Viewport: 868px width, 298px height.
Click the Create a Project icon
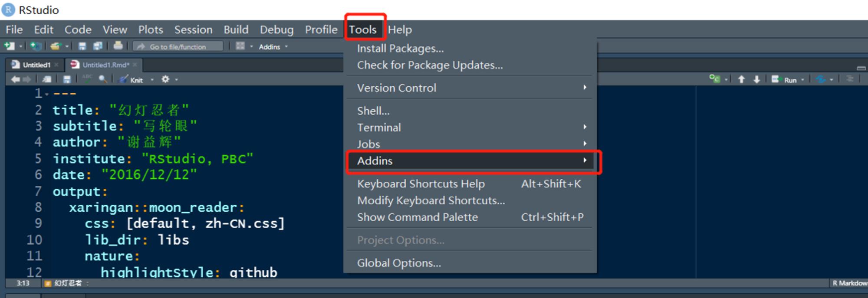tap(36, 46)
